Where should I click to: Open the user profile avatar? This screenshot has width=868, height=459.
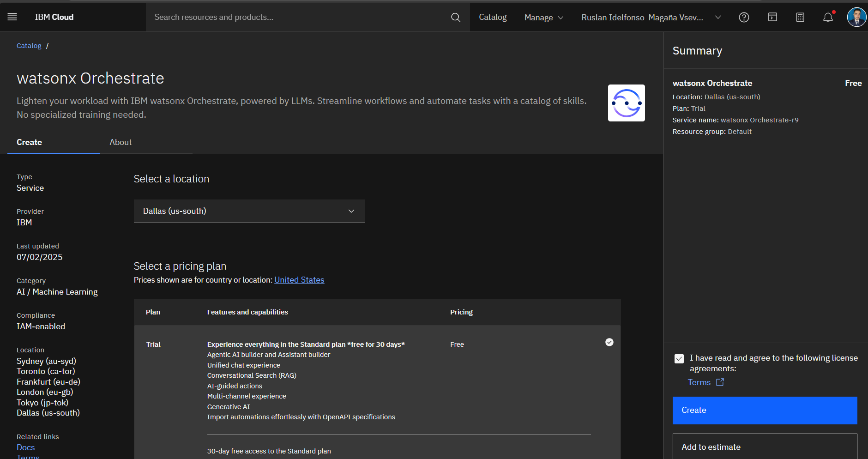point(856,17)
